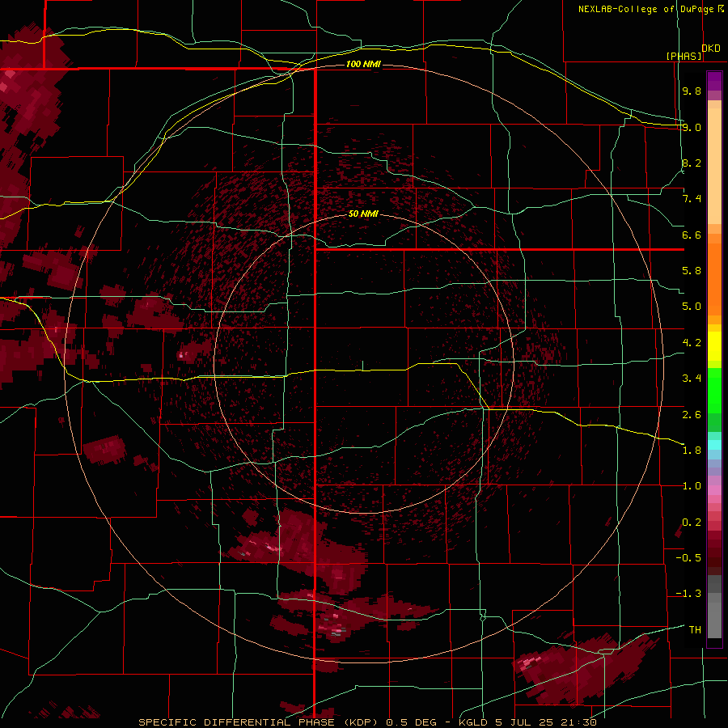Click the KGLD station identifier in caption
The height and width of the screenshot is (728, 728).
pyautogui.click(x=475, y=722)
